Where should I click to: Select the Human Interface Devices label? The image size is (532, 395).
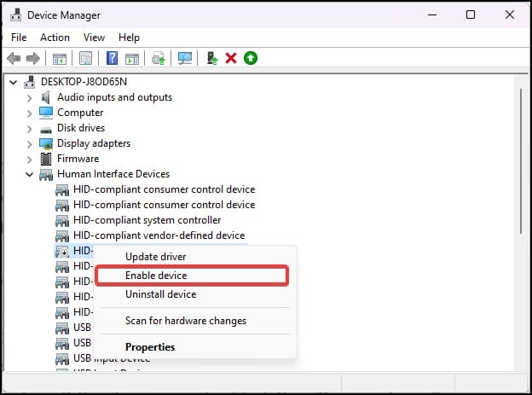point(113,174)
